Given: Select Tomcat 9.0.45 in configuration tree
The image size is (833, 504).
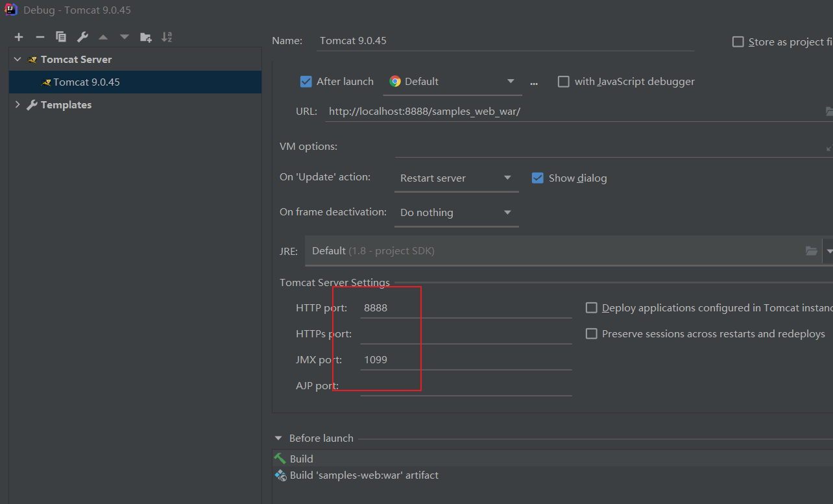Looking at the screenshot, I should click(x=86, y=82).
